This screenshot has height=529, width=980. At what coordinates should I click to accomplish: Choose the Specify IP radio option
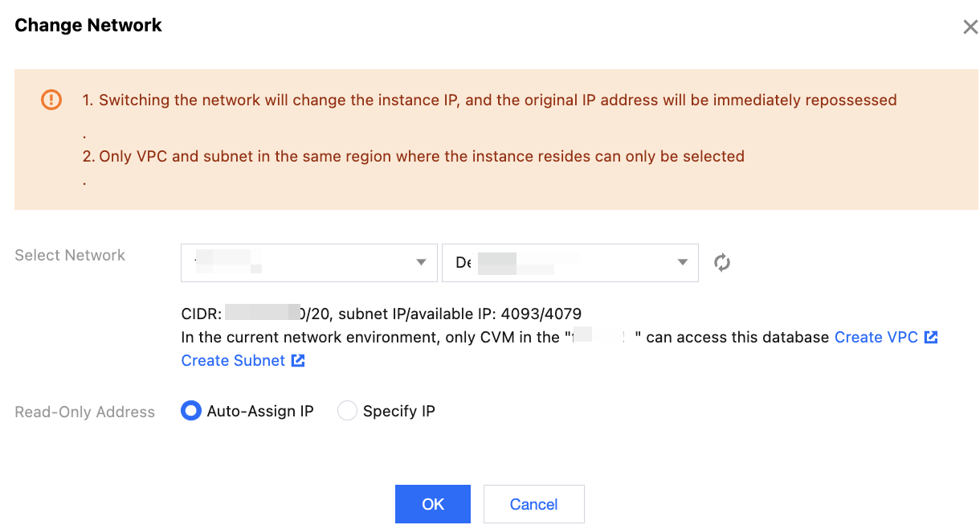(347, 412)
